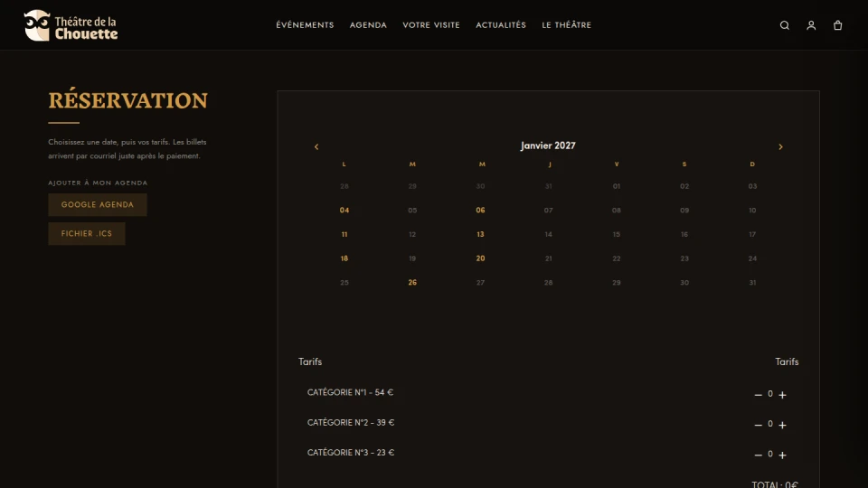The width and height of the screenshot is (868, 488).
Task: Decrease Catégorie N°3 ticket quantity
Action: tap(758, 455)
